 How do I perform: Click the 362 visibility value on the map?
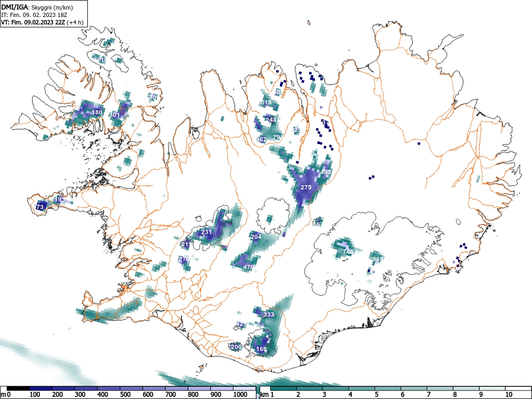tap(261, 139)
